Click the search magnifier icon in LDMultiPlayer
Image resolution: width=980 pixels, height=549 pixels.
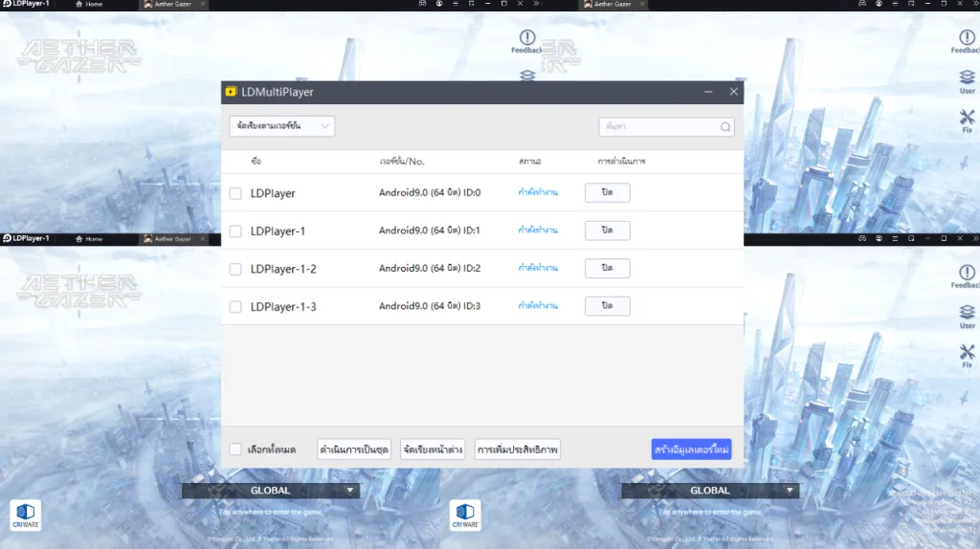[x=725, y=127]
